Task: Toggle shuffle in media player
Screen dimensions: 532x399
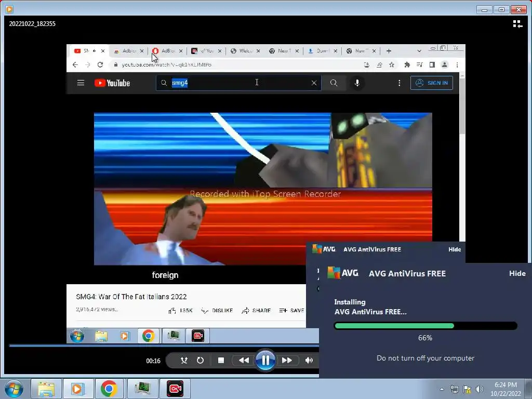Action: [184, 361]
